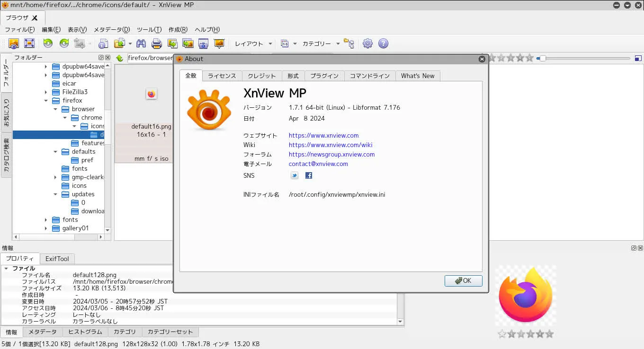Click the printer icon in toolbar
This screenshot has width=644, height=349.
[156, 44]
